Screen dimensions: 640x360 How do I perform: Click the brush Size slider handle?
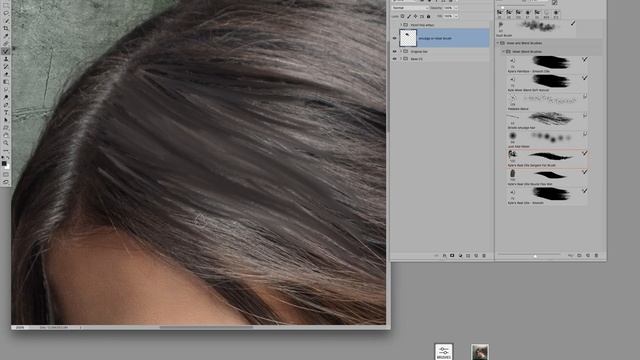(x=502, y=7)
